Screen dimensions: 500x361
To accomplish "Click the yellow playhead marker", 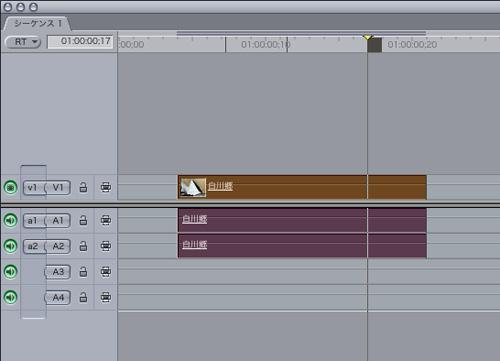I will [x=368, y=38].
